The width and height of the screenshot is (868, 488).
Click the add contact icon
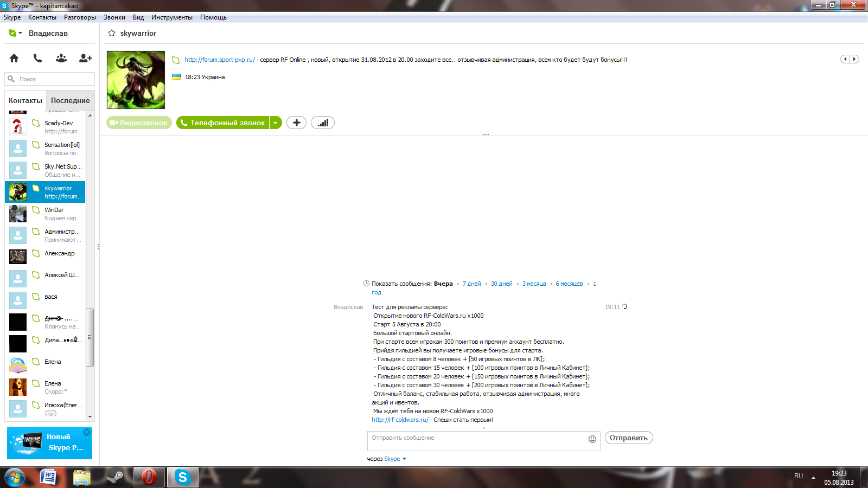[86, 58]
